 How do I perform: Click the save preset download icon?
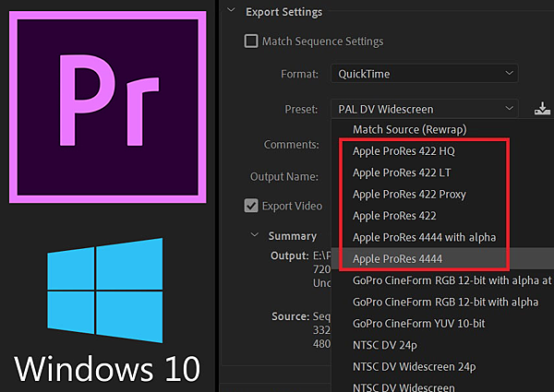tap(542, 109)
